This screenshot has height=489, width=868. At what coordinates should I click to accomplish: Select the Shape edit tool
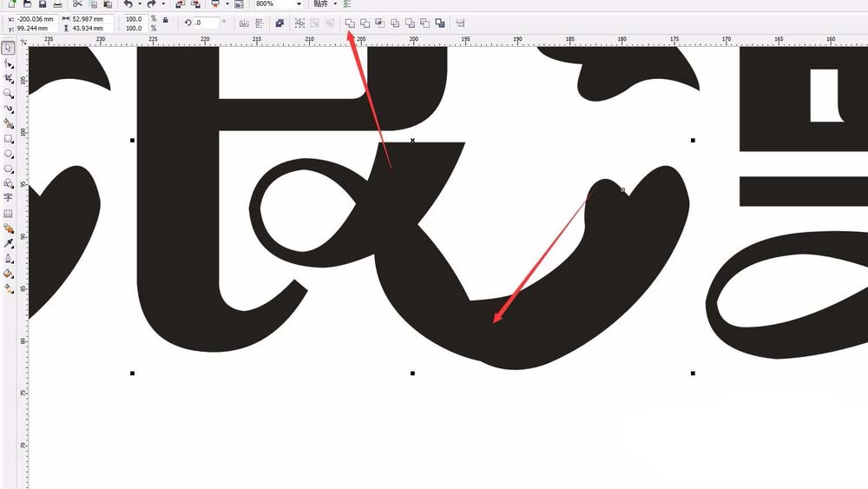[x=8, y=63]
